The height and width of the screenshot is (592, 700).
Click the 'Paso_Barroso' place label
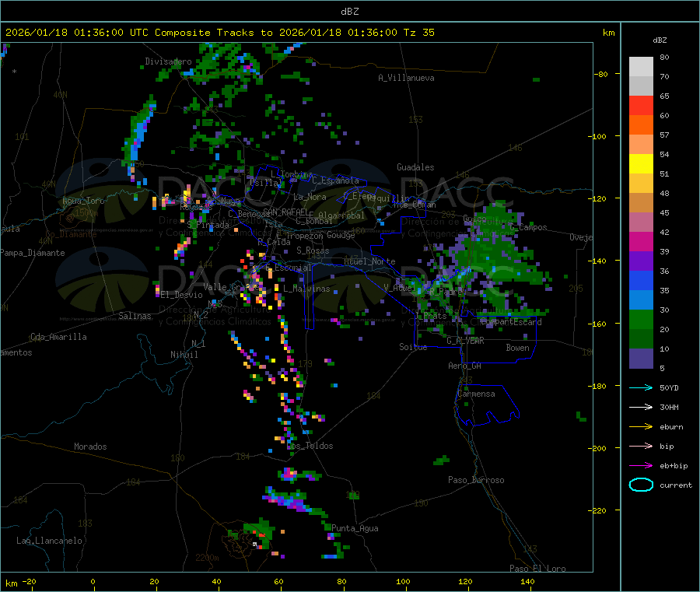(x=476, y=480)
